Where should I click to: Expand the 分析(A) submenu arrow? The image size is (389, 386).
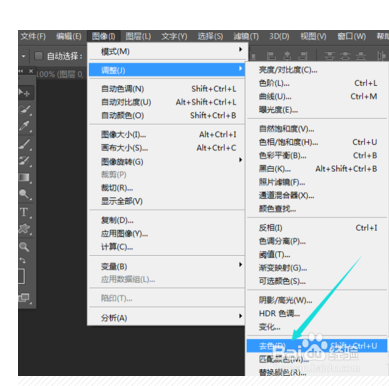click(x=240, y=316)
